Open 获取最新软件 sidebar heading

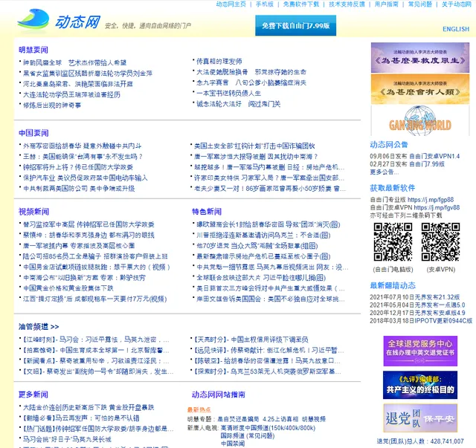pos(392,188)
